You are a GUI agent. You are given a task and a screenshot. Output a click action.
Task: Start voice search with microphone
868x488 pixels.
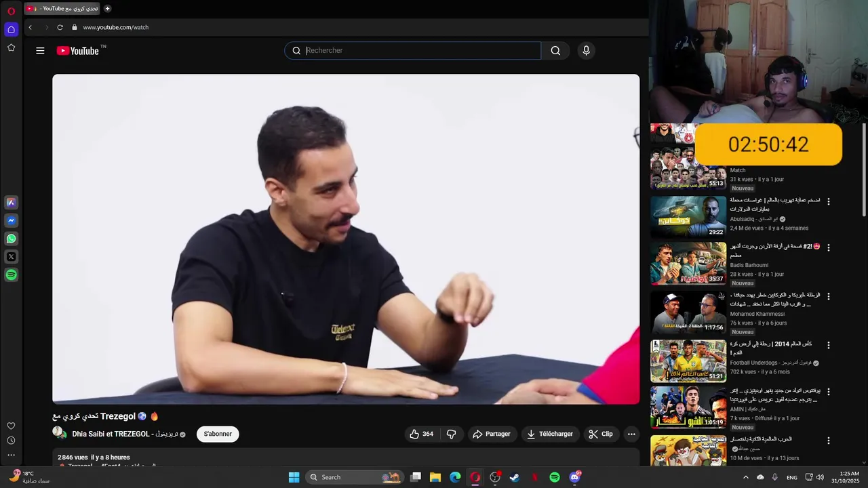point(586,50)
